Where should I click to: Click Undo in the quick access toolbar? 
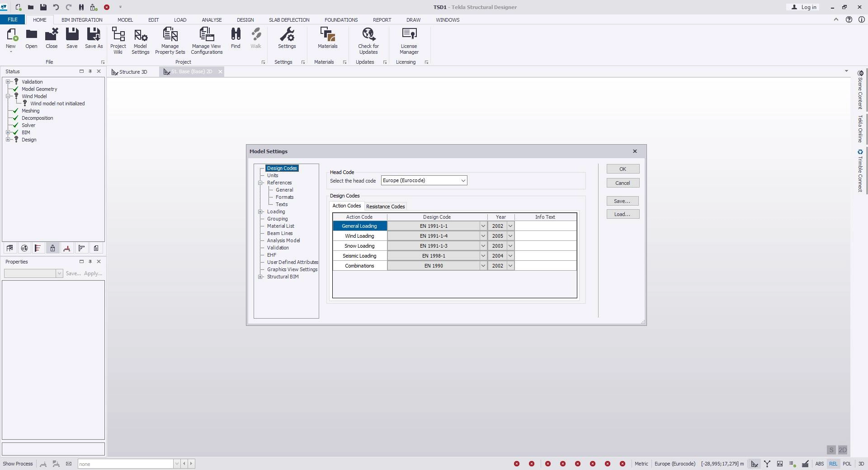point(56,7)
